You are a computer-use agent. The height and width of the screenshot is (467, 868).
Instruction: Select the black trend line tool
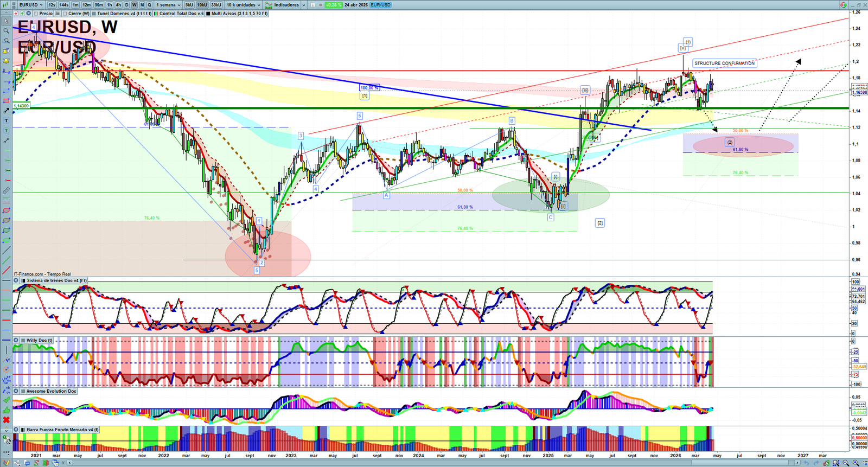pyautogui.click(x=6, y=251)
